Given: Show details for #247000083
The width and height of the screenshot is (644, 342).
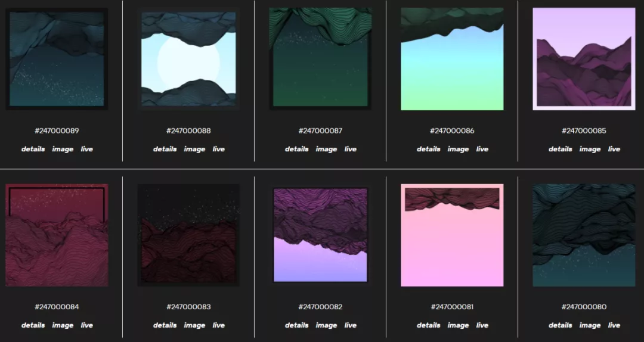Looking at the screenshot, I should [165, 325].
